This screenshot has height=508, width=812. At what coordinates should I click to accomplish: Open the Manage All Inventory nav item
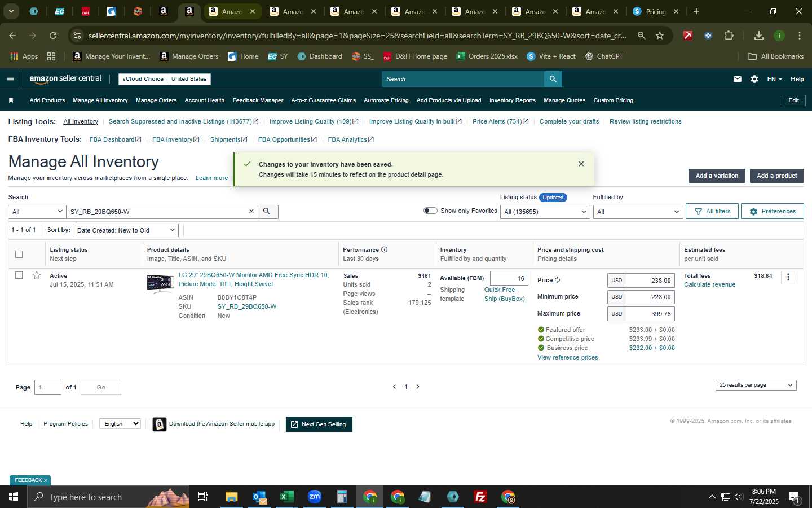[x=100, y=100]
